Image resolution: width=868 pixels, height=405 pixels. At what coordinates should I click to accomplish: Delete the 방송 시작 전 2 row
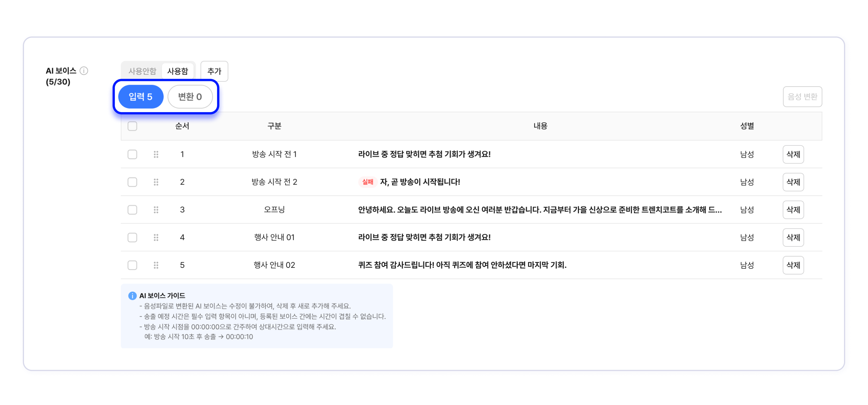[793, 182]
